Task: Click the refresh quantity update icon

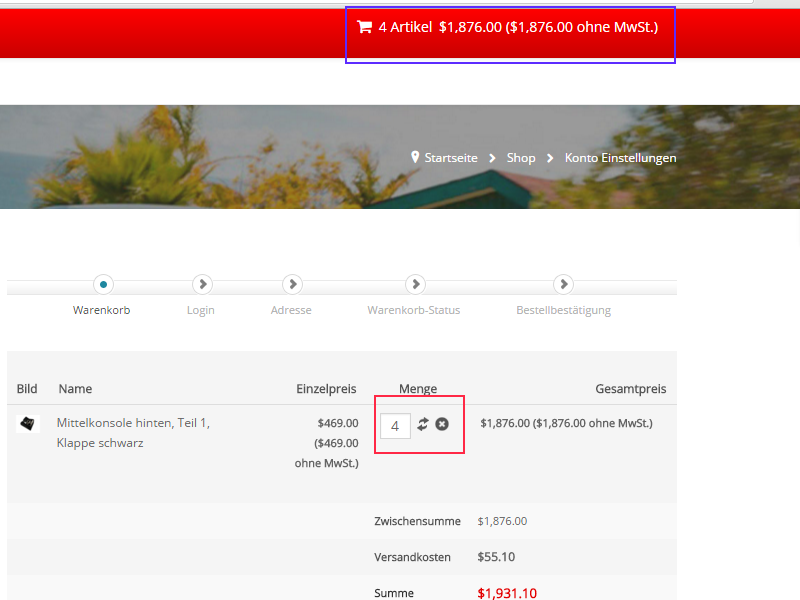Action: tap(422, 424)
